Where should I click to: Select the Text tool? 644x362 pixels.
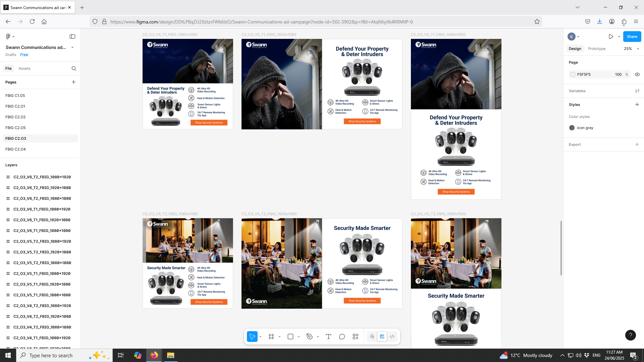pyautogui.click(x=328, y=337)
